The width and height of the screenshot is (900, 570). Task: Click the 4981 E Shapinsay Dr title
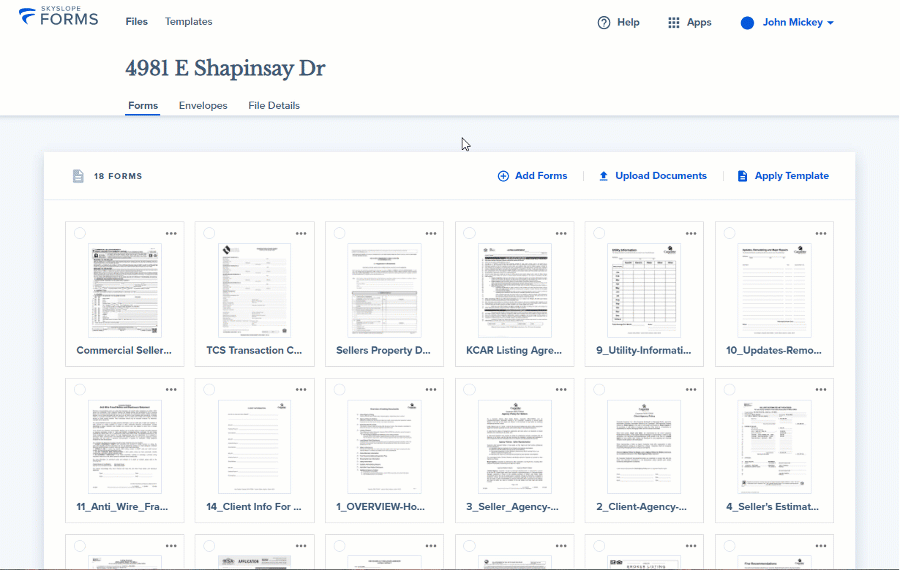click(x=226, y=68)
